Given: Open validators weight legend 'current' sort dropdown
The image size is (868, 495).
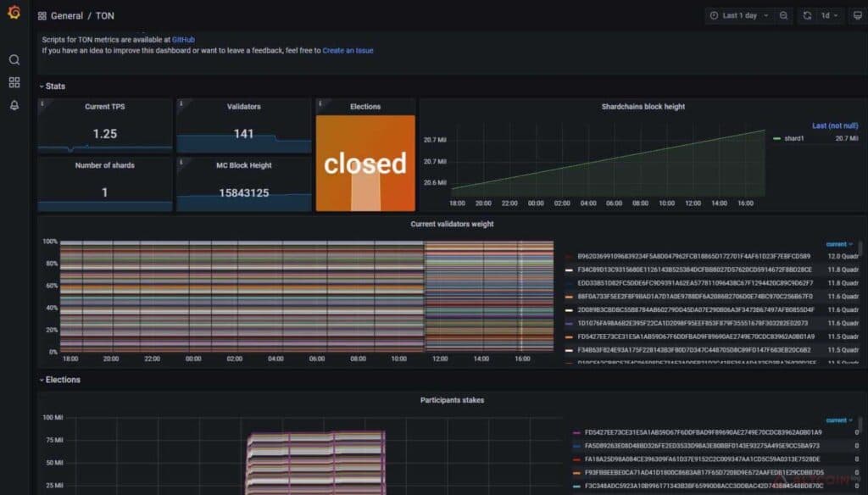Looking at the screenshot, I should (839, 244).
